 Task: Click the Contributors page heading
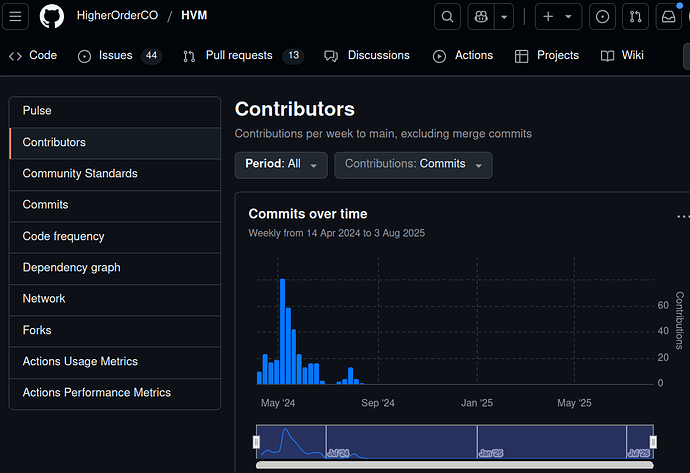[x=295, y=109]
